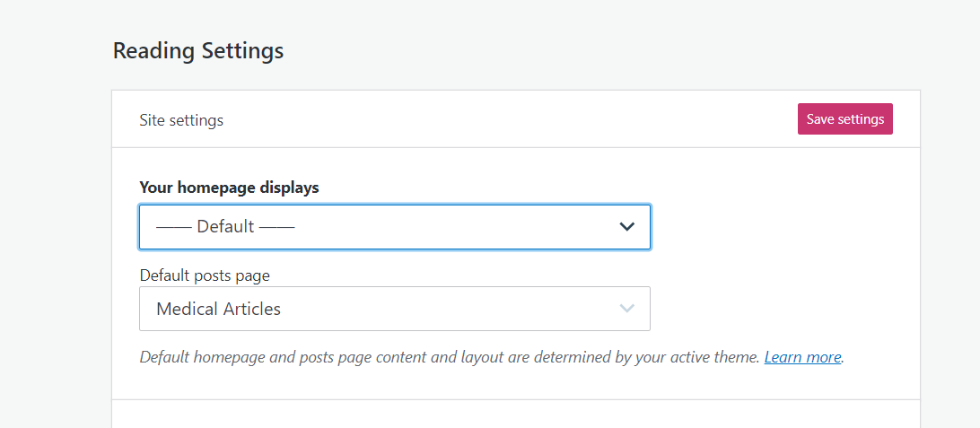Save the reading settings with the pink button
Viewport: 980px width, 428px height.
pyautogui.click(x=845, y=118)
